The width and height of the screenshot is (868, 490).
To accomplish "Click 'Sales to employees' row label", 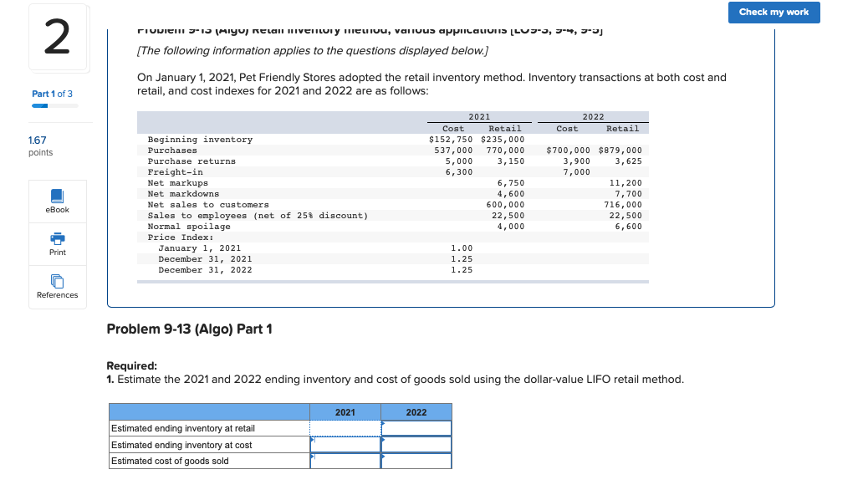I will click(x=258, y=216).
